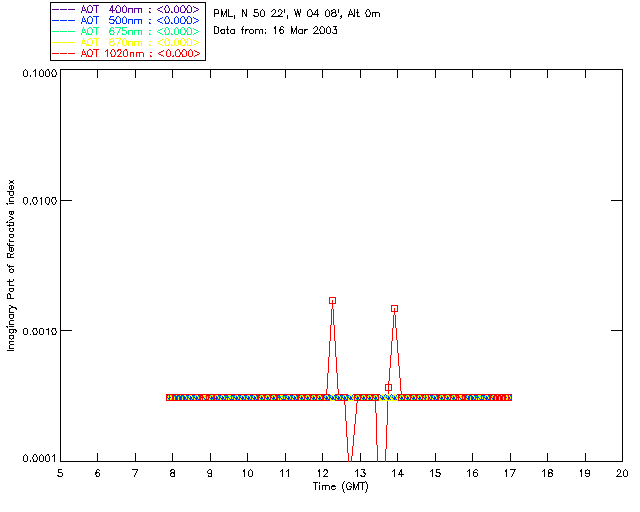
Task: Click the 0.1000 y-axis label
Action: 40,73
